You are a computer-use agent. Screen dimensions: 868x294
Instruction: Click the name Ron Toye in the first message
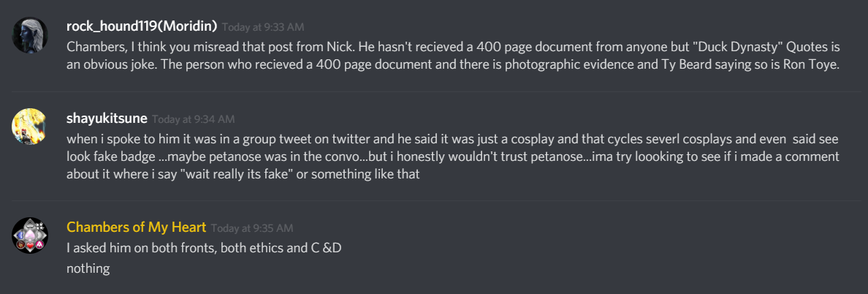[x=815, y=65]
